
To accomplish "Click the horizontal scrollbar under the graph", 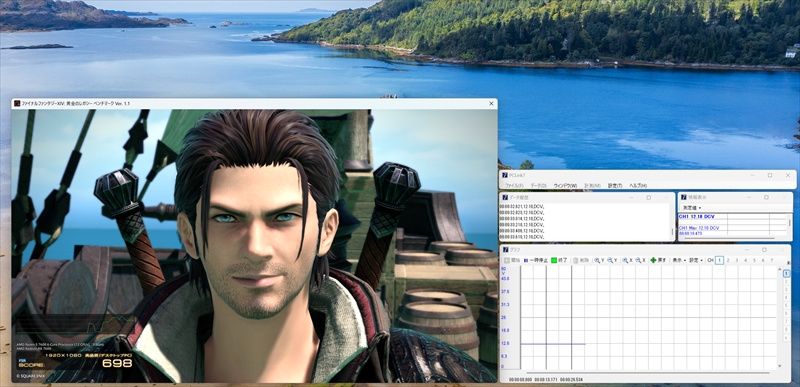I will [647, 373].
